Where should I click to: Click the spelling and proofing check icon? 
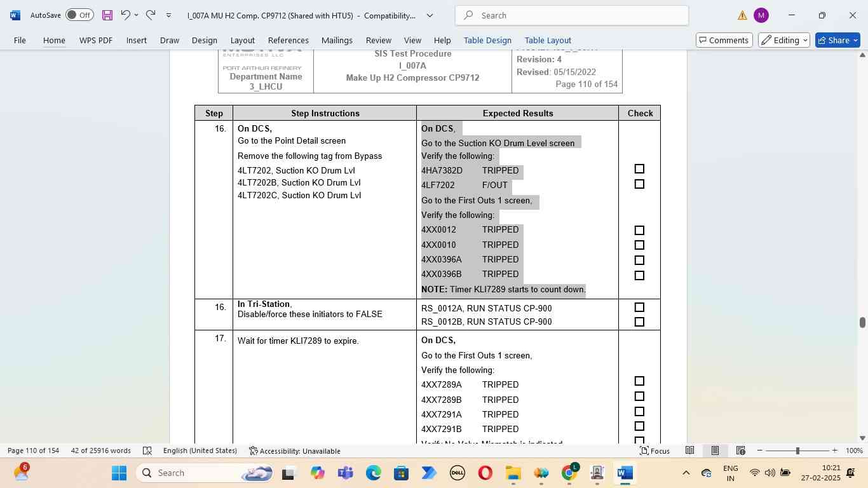147,451
